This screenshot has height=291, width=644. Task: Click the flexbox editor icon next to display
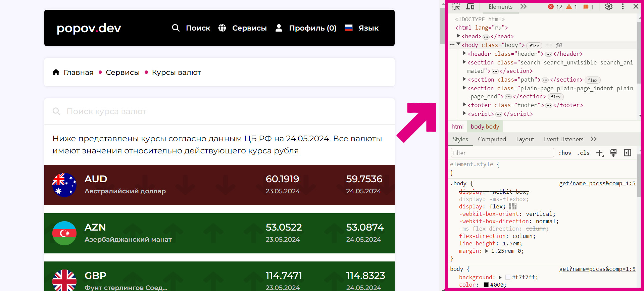click(512, 206)
